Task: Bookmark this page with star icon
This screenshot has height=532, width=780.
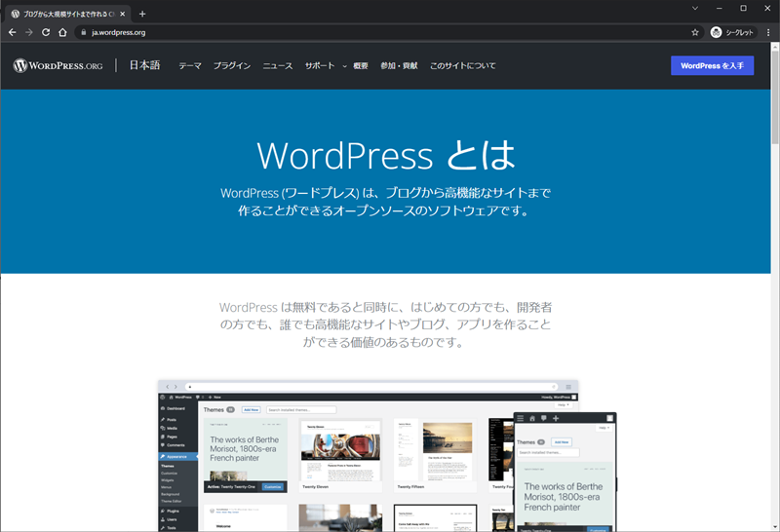Action: (x=695, y=32)
